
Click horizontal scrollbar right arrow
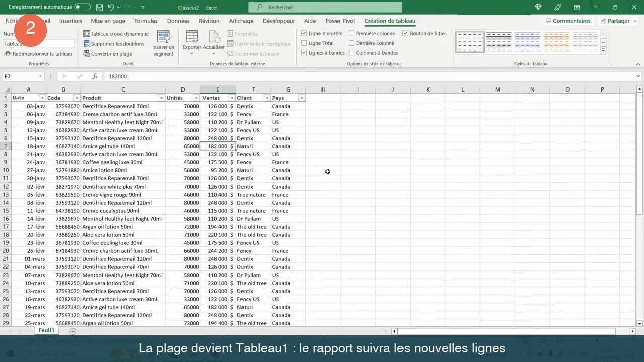click(x=632, y=331)
